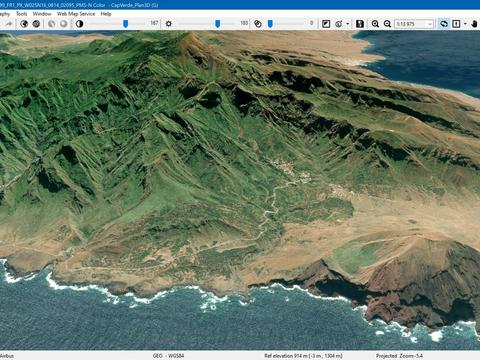
Task: Click the Ref elevation status text
Action: point(303,356)
